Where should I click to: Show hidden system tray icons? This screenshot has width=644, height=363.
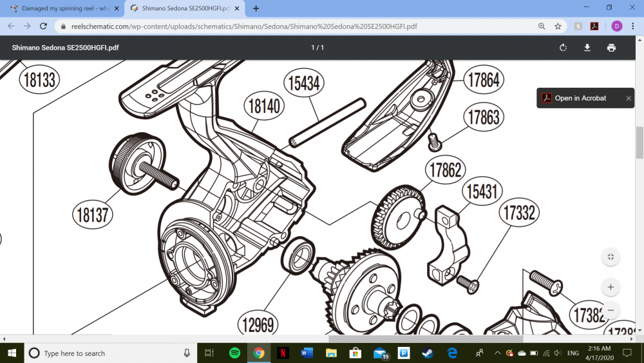pos(497,353)
